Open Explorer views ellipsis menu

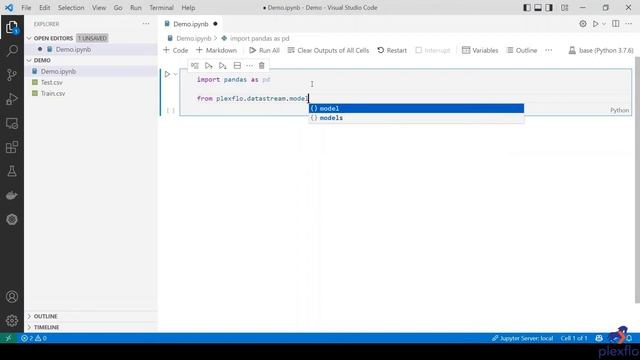(x=146, y=24)
